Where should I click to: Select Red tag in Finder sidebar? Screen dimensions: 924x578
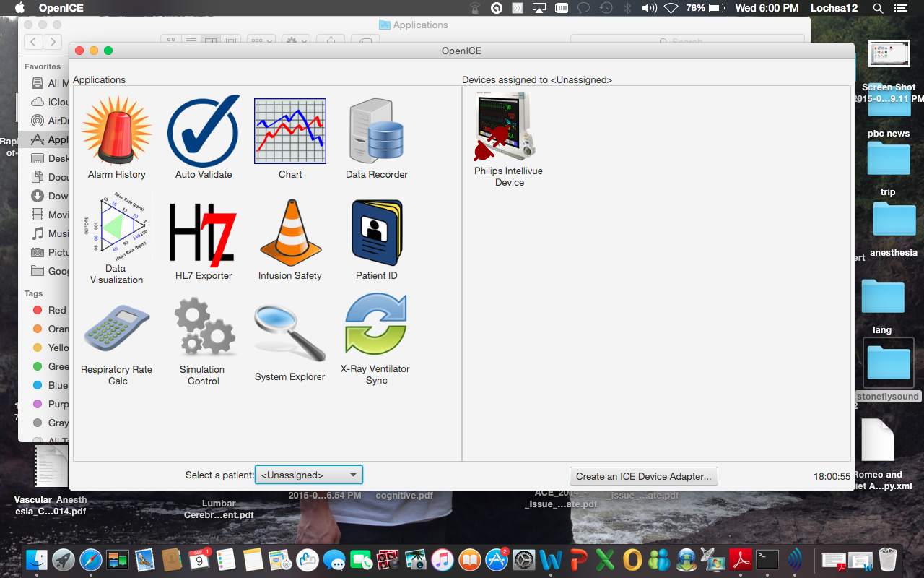pos(48,310)
